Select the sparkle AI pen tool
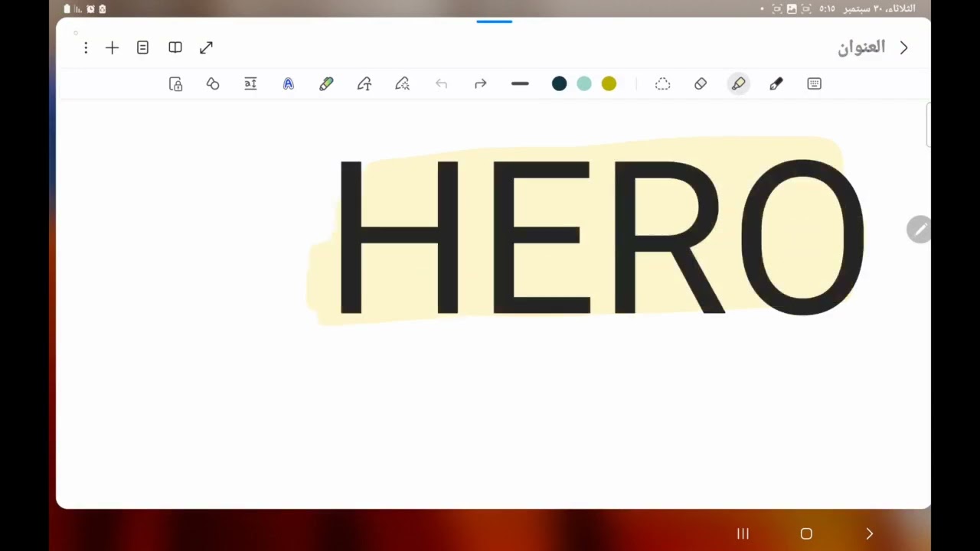The width and height of the screenshot is (980, 551). pos(403,84)
